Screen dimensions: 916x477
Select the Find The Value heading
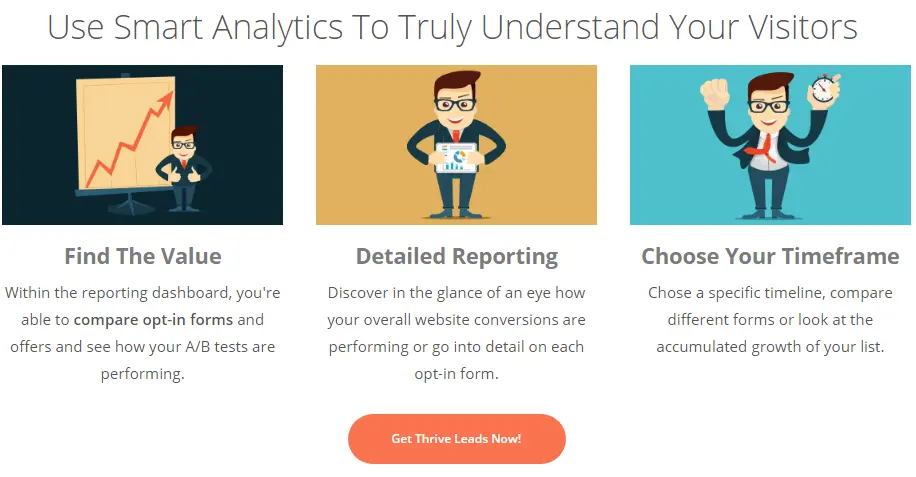(x=143, y=256)
